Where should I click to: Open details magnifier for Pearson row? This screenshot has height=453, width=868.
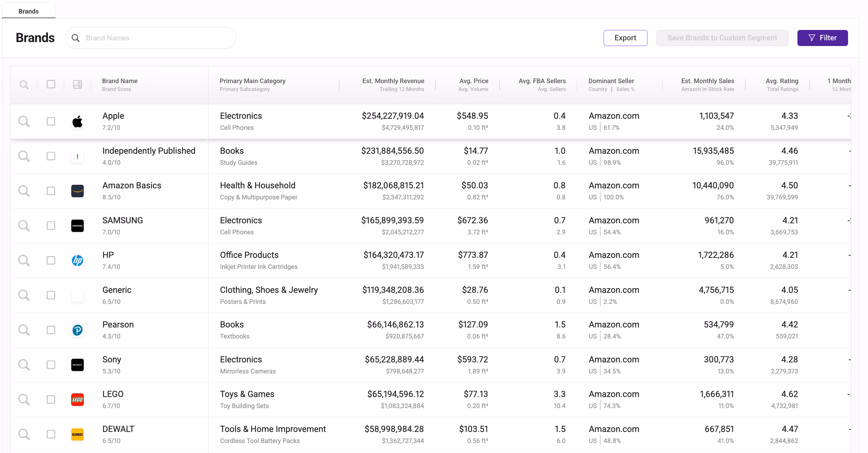tap(24, 330)
